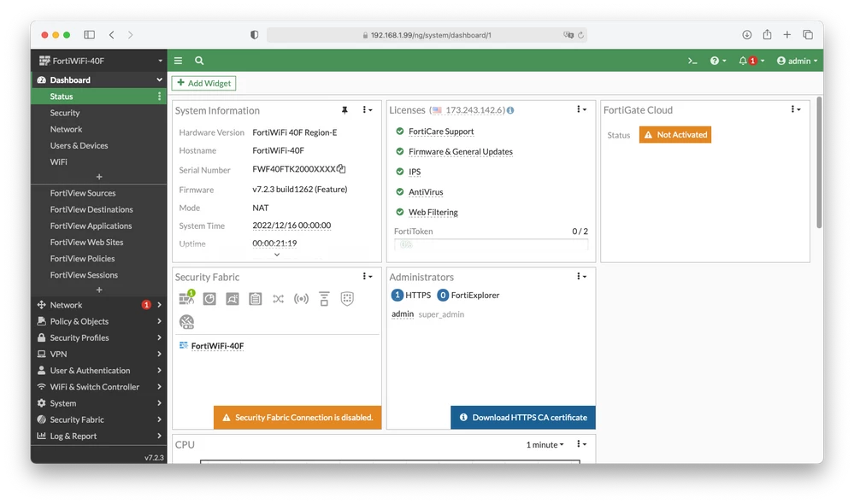854x504 pixels.
Task: Download the HTTPS CA certificate
Action: pyautogui.click(x=523, y=418)
